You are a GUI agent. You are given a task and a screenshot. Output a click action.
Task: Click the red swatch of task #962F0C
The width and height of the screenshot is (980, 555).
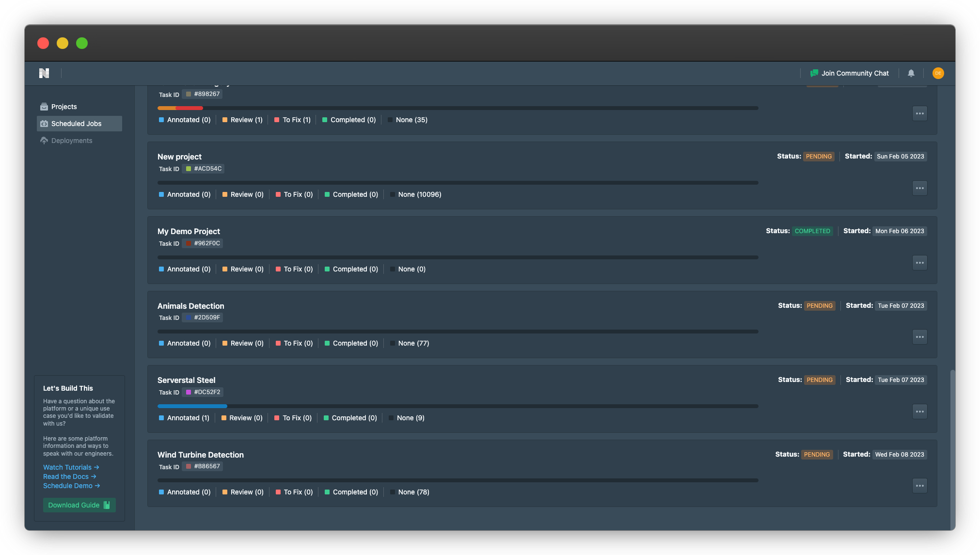point(189,243)
